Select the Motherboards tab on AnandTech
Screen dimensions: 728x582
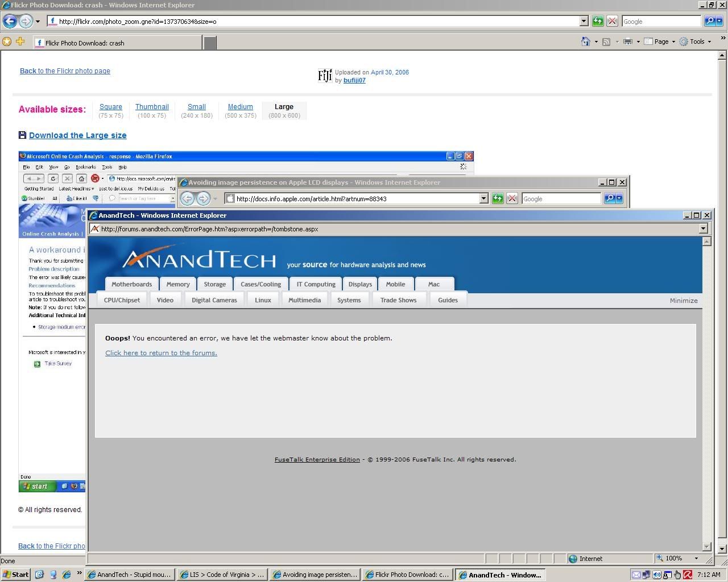pos(131,284)
